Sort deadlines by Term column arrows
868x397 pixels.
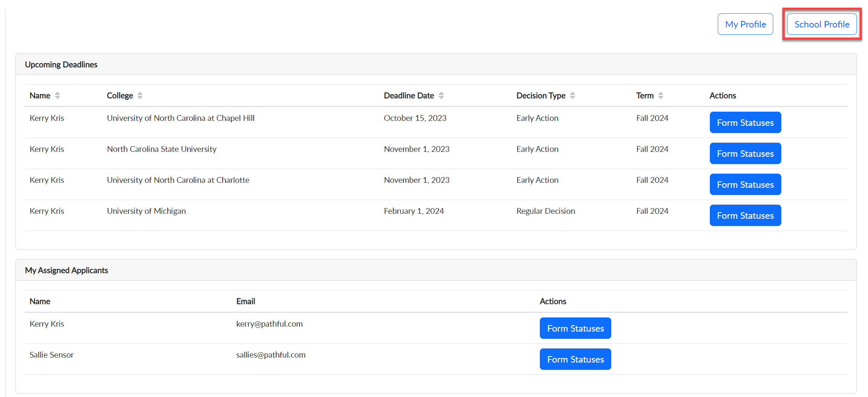661,96
